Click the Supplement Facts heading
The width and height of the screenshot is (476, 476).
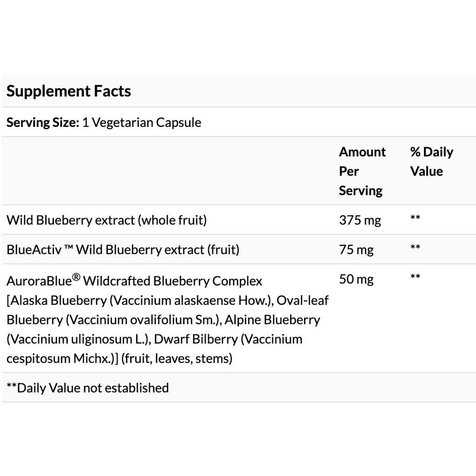tap(69, 91)
